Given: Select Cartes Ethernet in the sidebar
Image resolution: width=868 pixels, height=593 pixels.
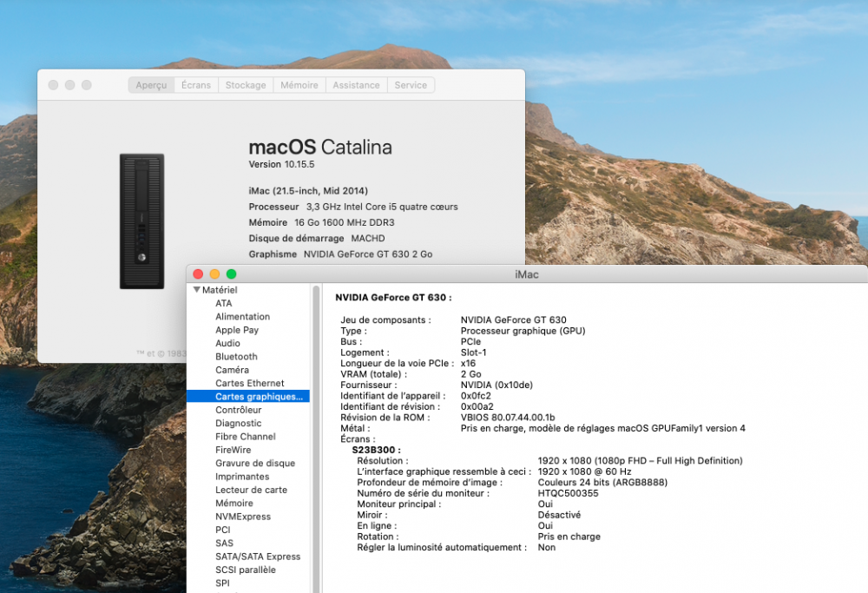Looking at the screenshot, I should (250, 383).
